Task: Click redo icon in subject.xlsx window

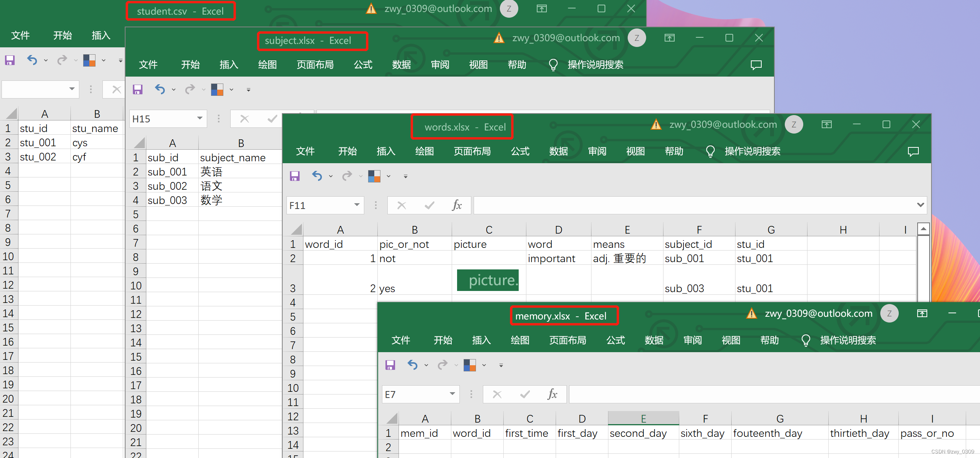Action: [x=190, y=89]
